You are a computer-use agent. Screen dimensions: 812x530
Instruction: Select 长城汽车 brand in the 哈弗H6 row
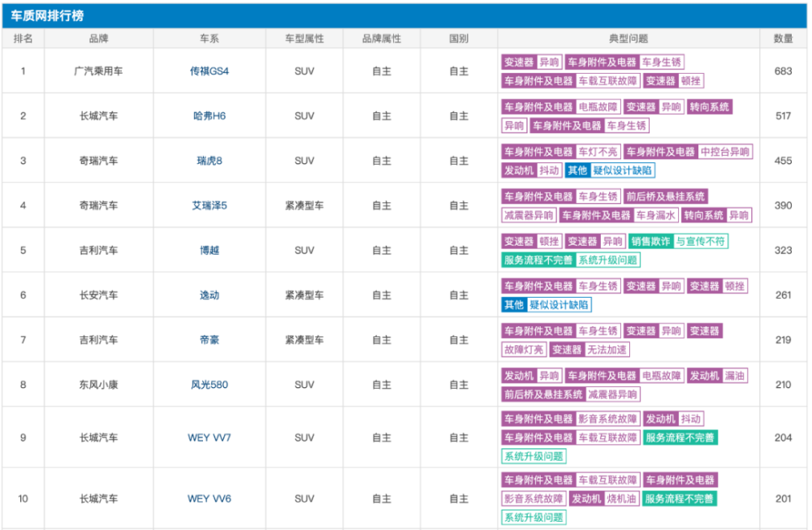98,116
